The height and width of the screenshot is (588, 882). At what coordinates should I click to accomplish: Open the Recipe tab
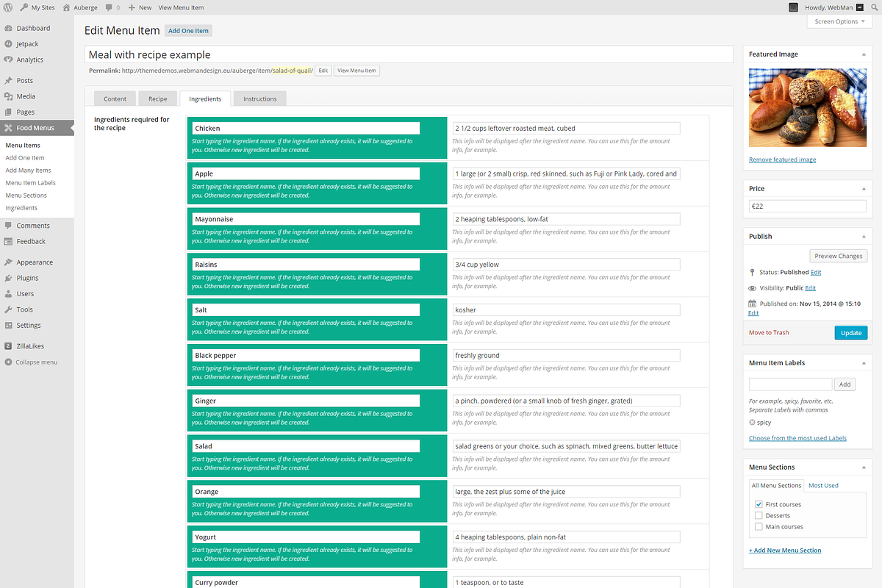tap(158, 98)
